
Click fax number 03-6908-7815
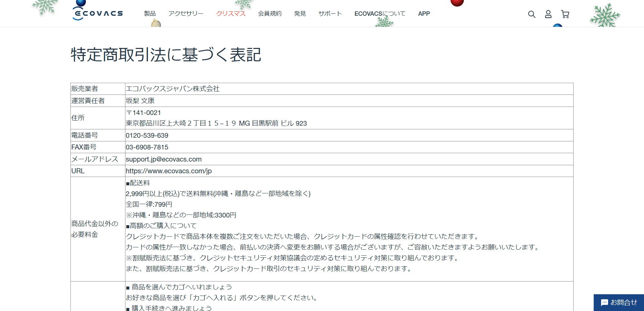pos(147,147)
